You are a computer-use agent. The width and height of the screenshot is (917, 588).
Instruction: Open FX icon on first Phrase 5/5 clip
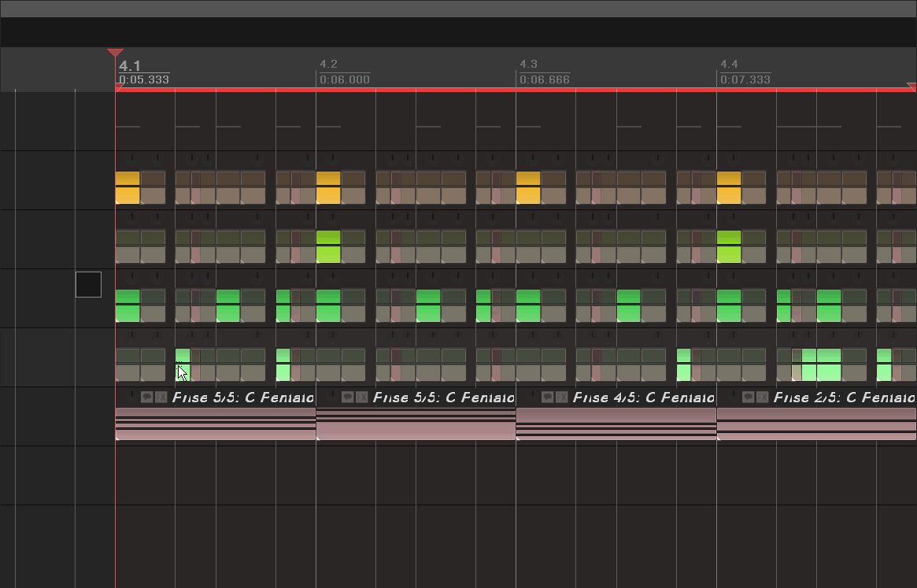coord(161,398)
